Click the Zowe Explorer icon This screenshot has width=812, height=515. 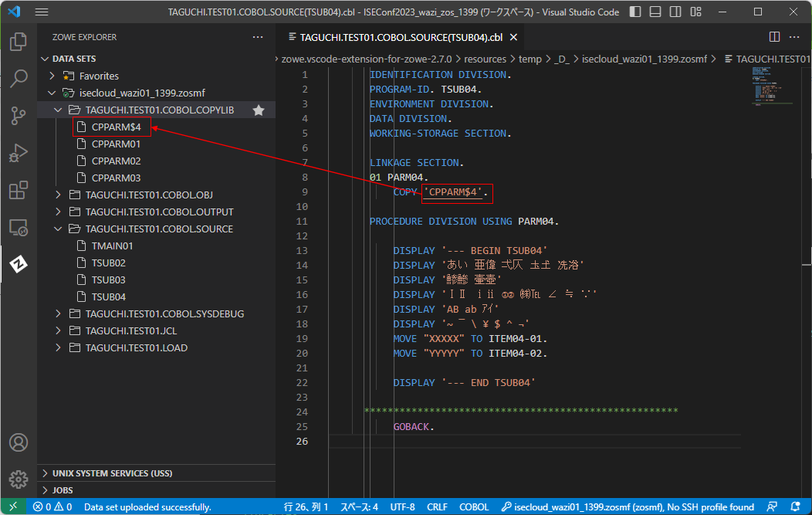[19, 264]
